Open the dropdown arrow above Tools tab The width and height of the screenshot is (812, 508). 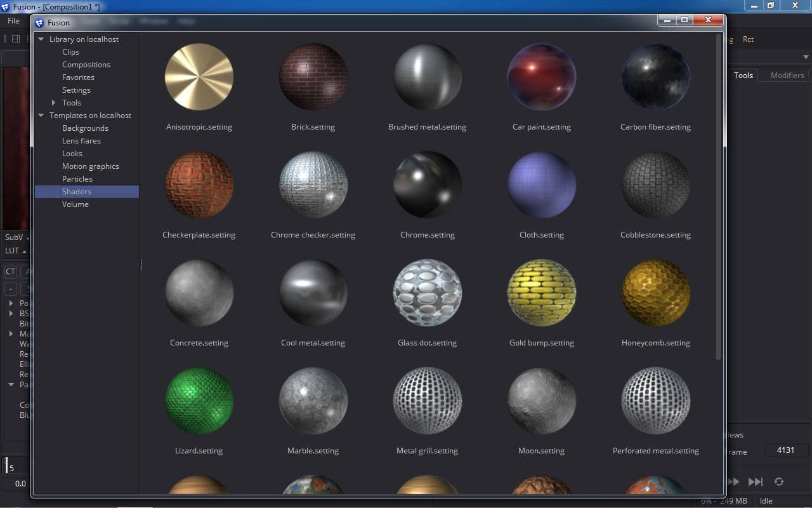coord(806,57)
